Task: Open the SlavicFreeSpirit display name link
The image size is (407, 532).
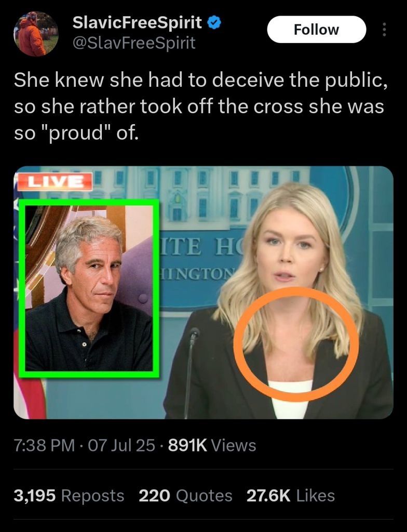Action: 137,22
